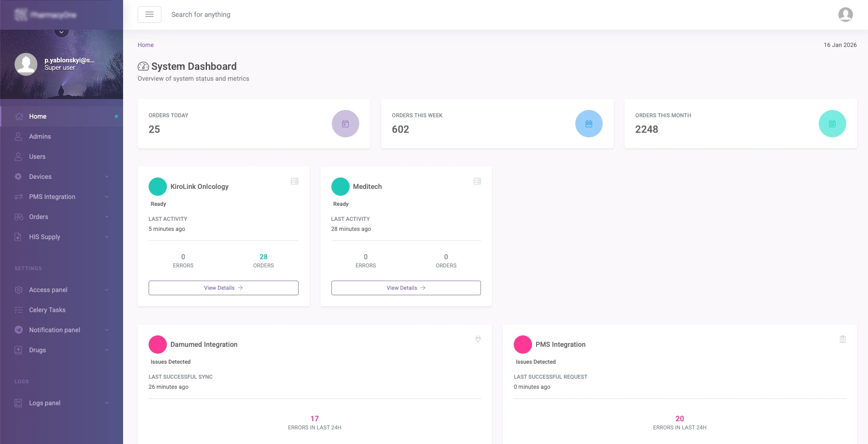
Task: Select the Celery Tasks icon
Action: coord(18,310)
